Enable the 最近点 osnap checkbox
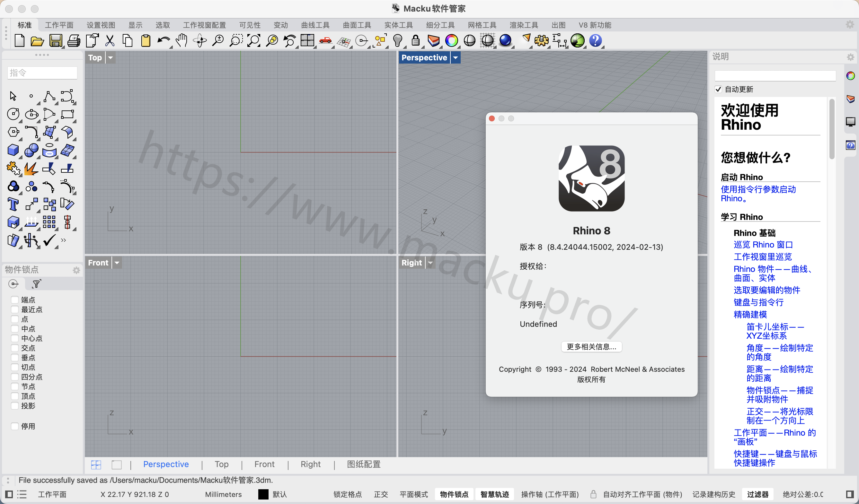This screenshot has height=504, width=859. tap(15, 309)
